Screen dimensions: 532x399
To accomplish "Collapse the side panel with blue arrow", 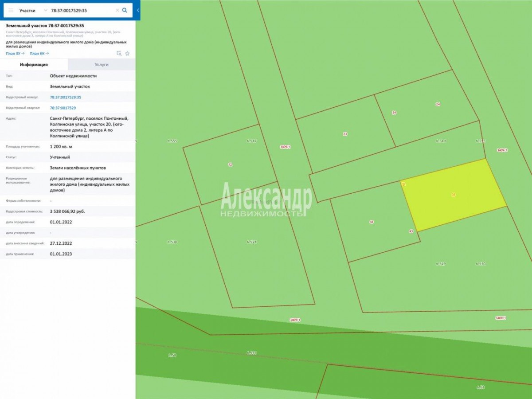I will pyautogui.click(x=138, y=10).
